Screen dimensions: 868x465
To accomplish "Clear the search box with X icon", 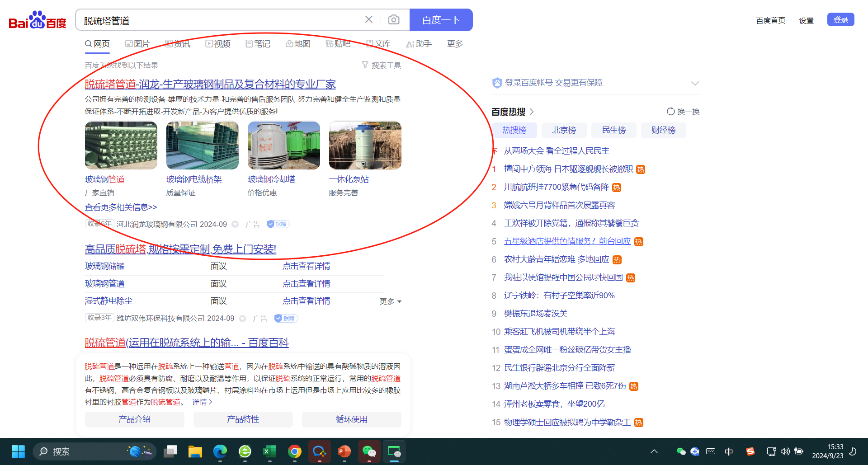I will click(369, 19).
